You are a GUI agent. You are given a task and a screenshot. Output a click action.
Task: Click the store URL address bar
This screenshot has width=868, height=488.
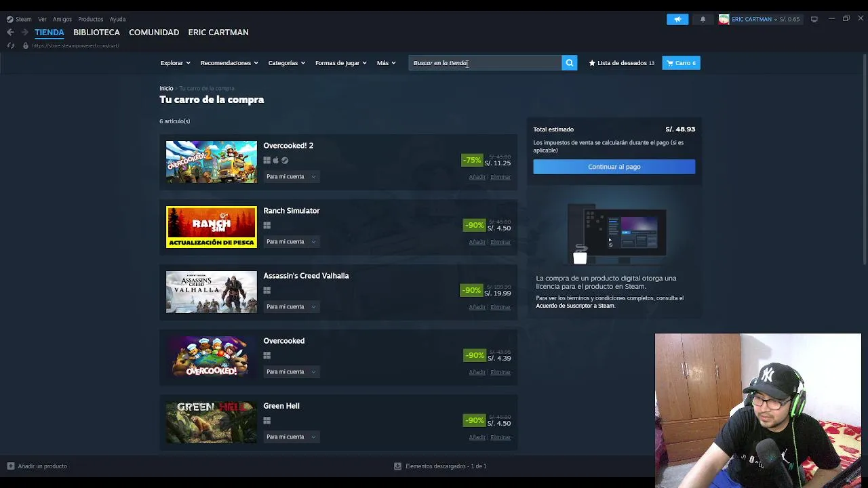click(x=75, y=45)
